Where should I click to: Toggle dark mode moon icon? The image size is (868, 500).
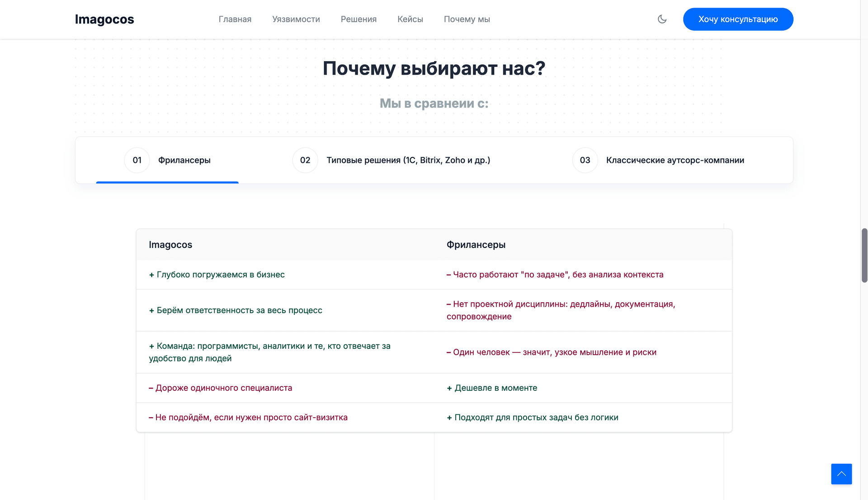[662, 19]
